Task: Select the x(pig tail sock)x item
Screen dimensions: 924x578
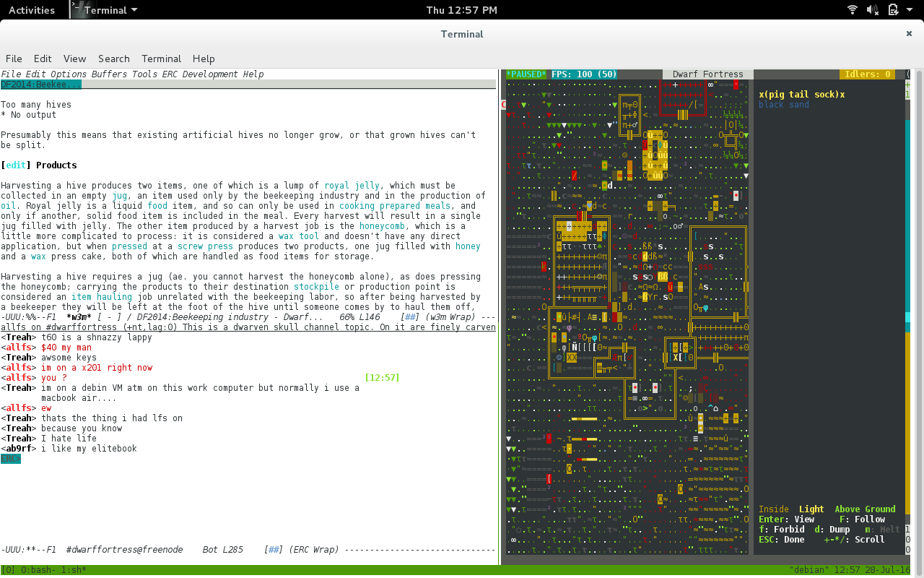Action: point(802,95)
